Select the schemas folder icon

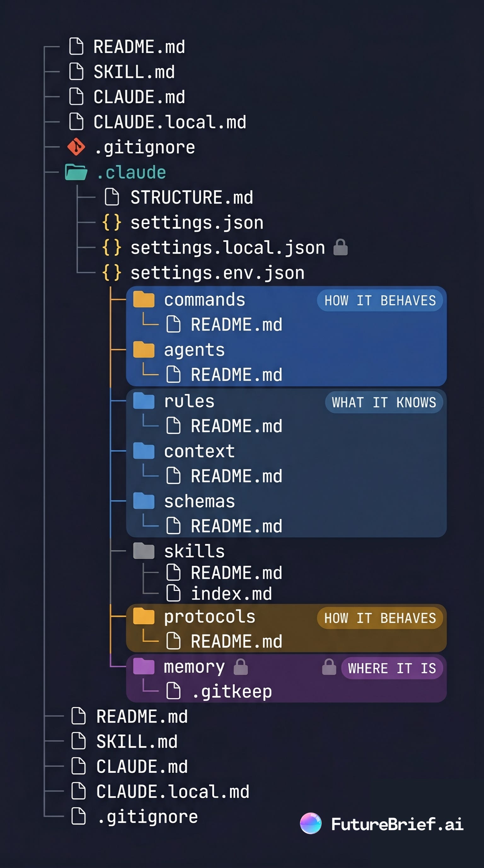[144, 501]
